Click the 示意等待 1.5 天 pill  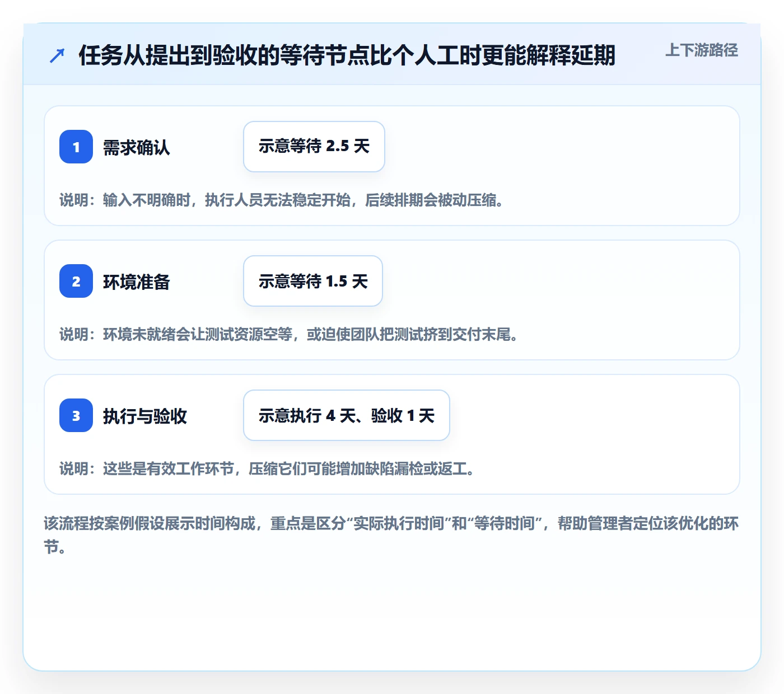(313, 281)
